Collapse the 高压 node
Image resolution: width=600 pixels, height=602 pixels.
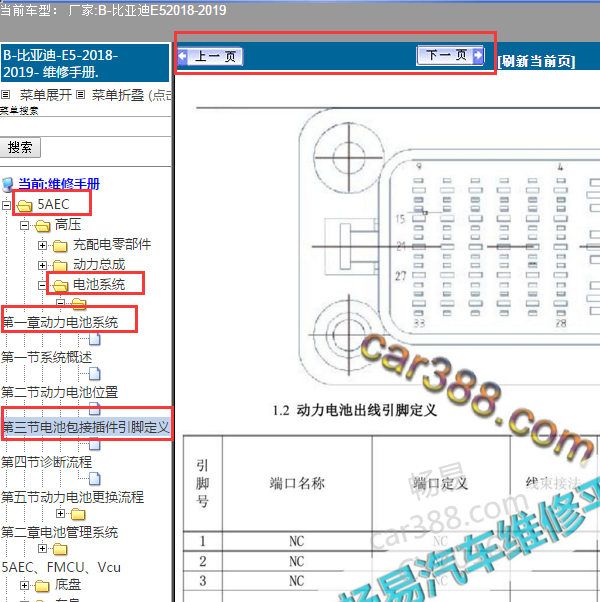click(x=25, y=225)
